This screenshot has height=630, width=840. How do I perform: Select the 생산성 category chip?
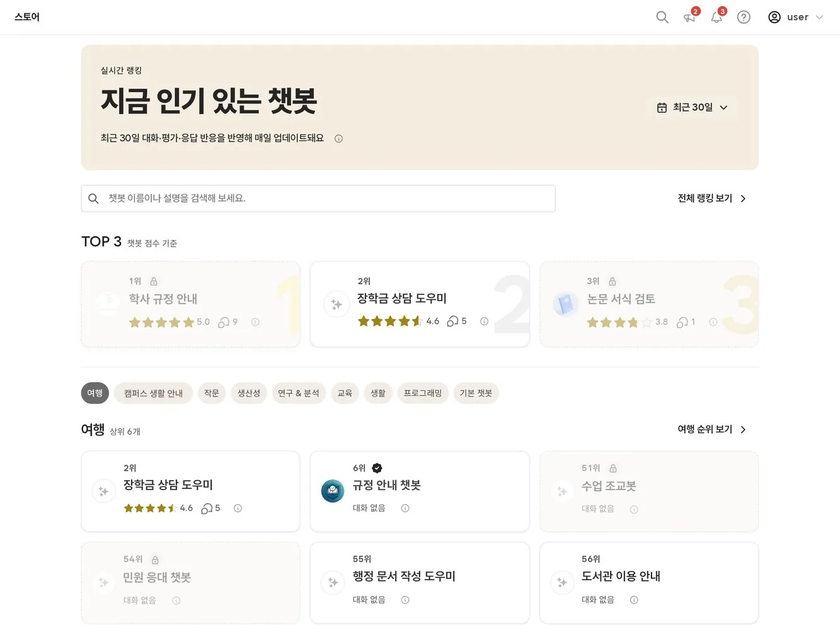point(249,393)
